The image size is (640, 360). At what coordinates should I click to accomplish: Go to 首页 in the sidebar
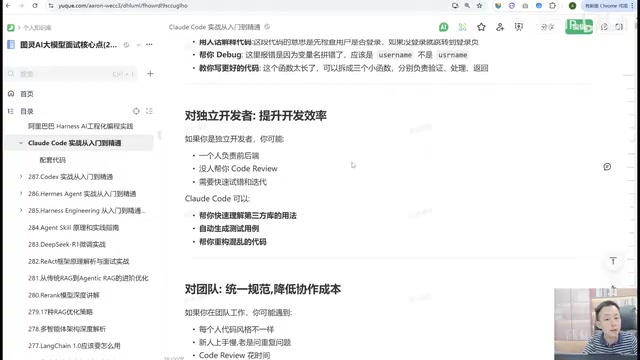[27, 94]
